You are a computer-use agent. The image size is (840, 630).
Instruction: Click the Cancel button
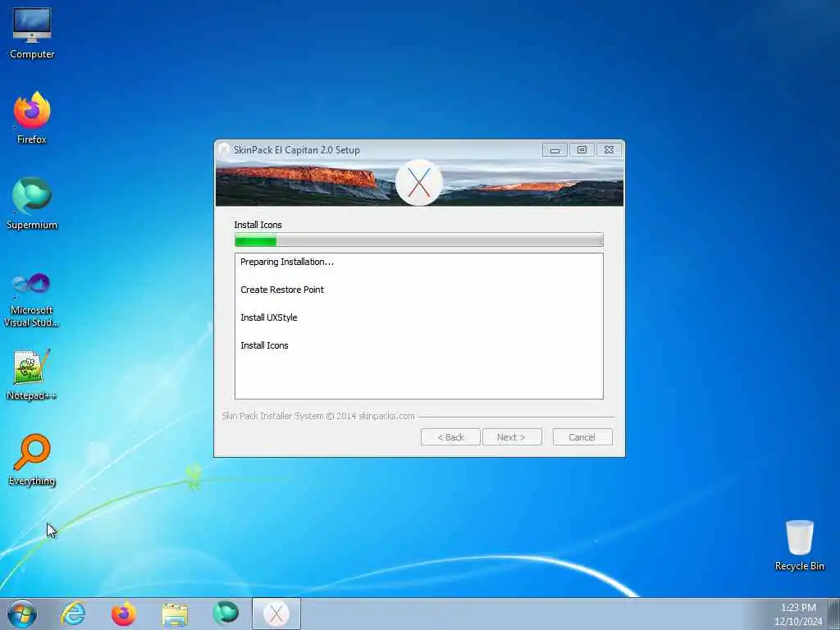pyautogui.click(x=582, y=437)
